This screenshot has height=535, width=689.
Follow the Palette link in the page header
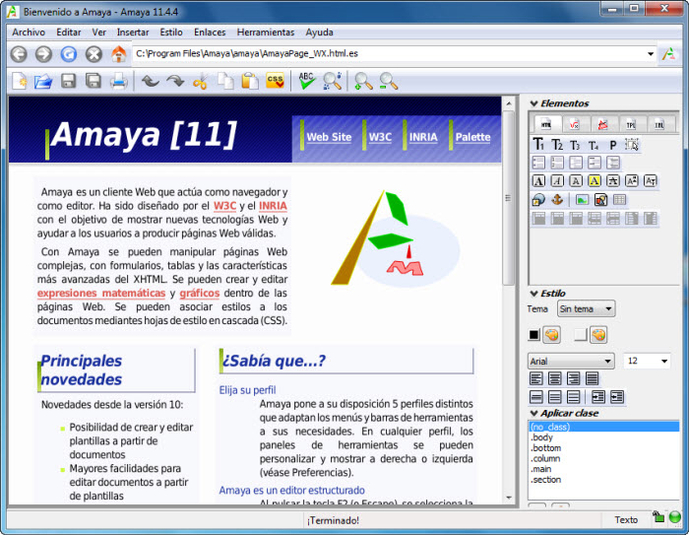click(473, 137)
